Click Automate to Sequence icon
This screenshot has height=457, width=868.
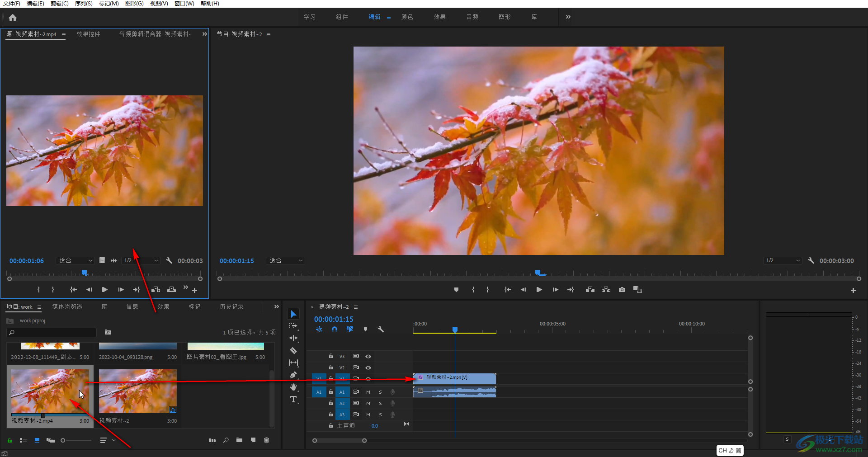[x=212, y=440]
